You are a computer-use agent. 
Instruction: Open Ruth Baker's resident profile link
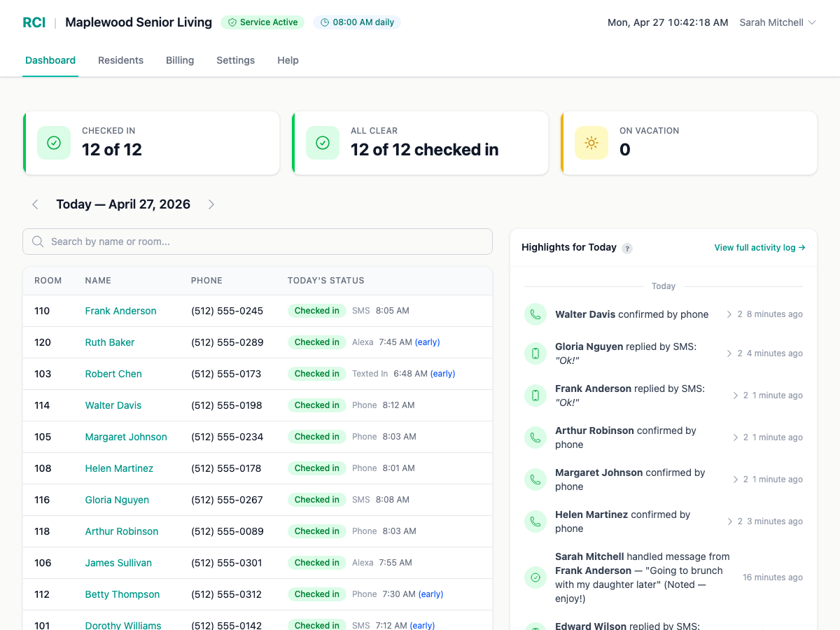(x=110, y=342)
